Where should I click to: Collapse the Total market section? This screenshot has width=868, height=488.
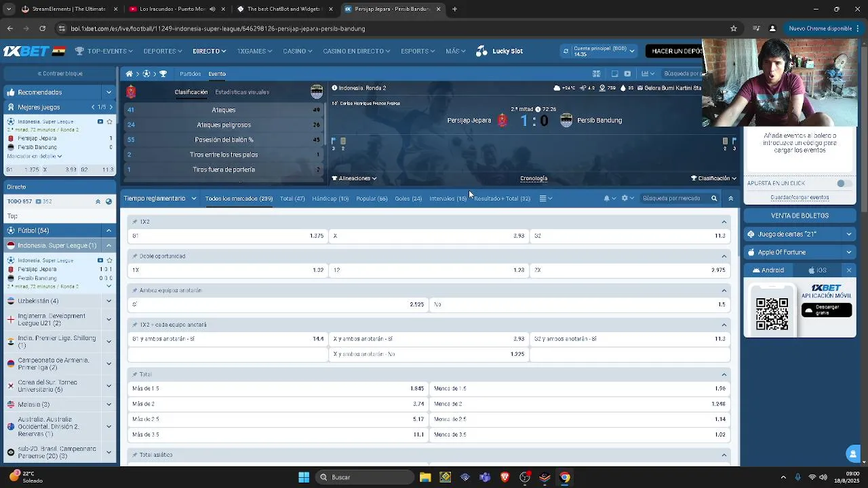[x=724, y=374]
